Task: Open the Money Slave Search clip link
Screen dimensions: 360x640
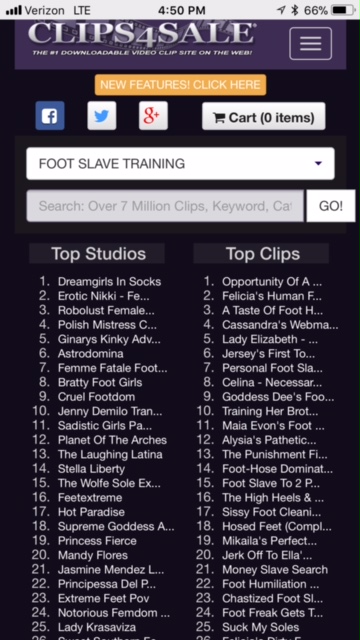Action: click(275, 570)
